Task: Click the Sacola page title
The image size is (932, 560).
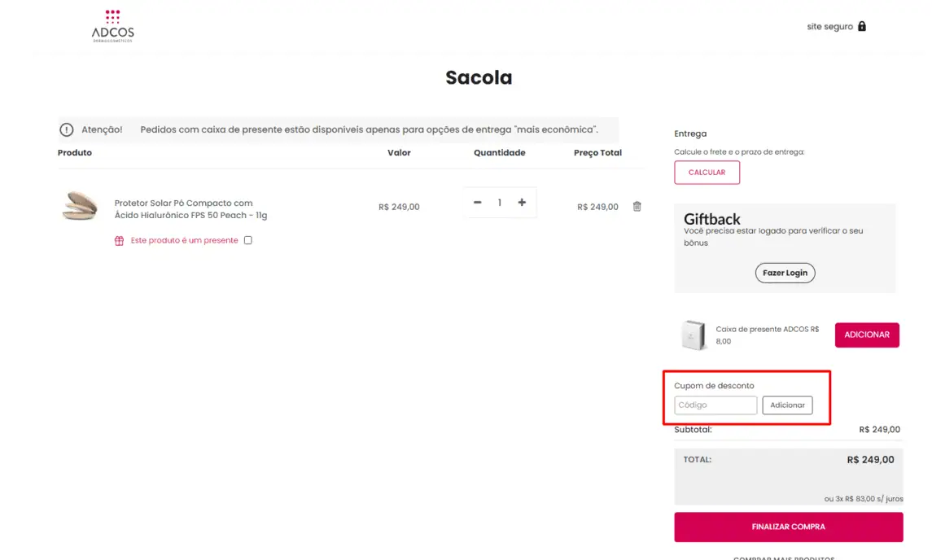Action: [479, 77]
